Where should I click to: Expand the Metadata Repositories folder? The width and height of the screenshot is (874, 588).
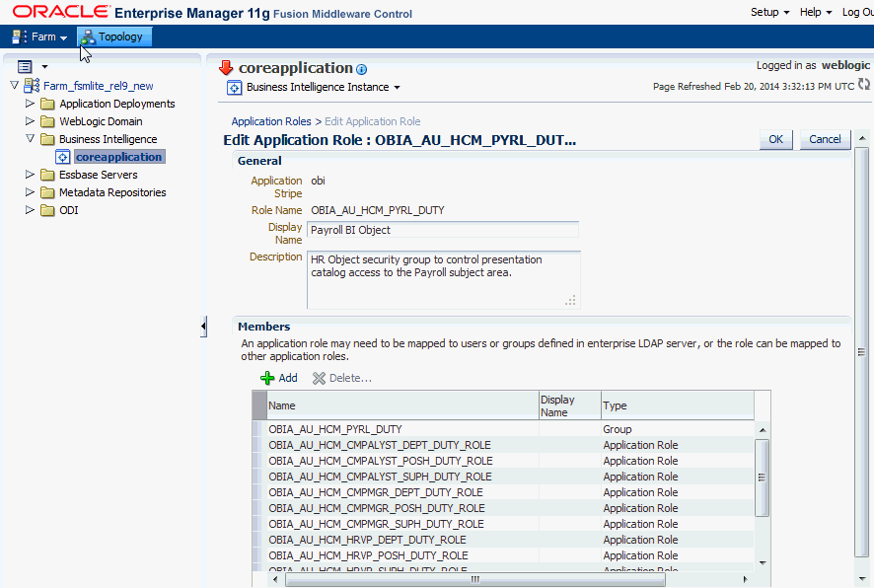(x=30, y=192)
